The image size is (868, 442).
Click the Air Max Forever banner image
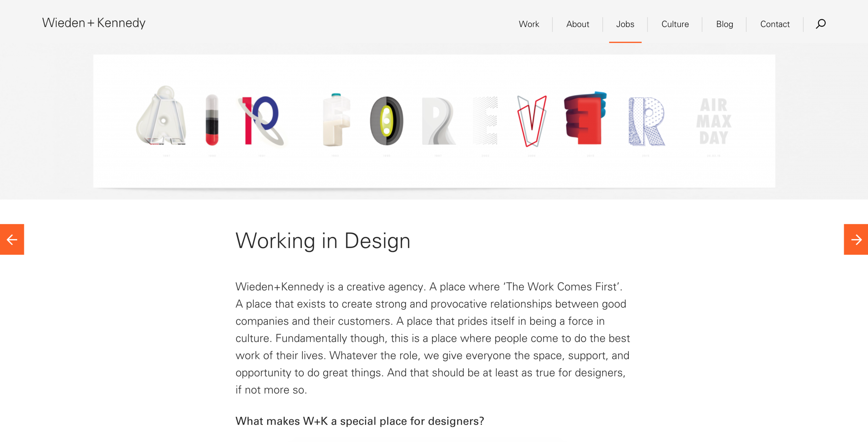pos(434,121)
